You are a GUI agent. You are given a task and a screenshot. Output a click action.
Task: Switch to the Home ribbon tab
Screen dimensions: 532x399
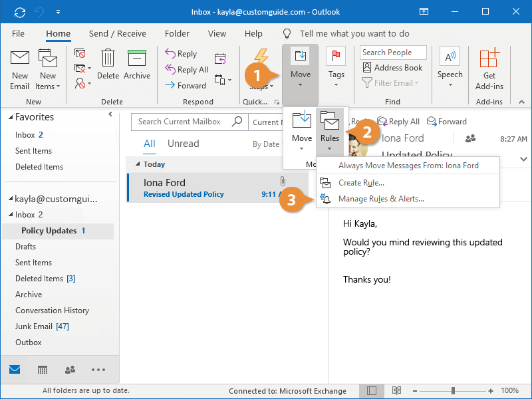pyautogui.click(x=59, y=34)
